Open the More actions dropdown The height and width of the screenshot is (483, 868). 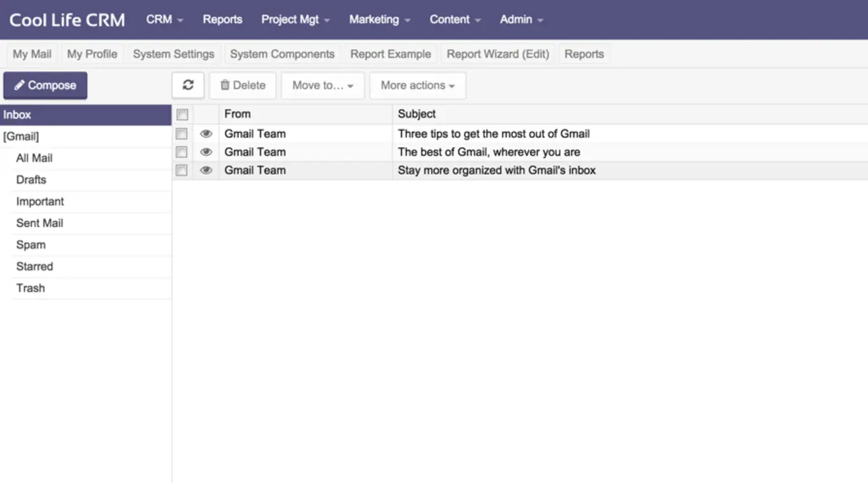[x=417, y=85]
